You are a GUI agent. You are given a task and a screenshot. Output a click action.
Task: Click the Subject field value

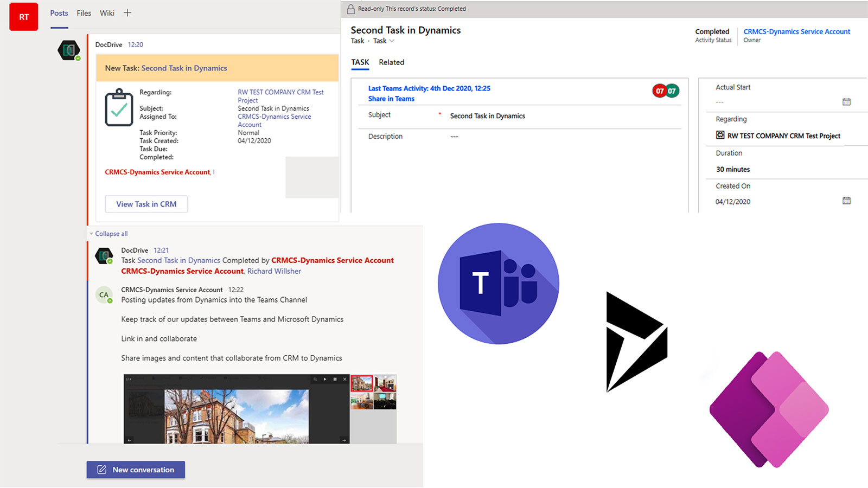[488, 116]
